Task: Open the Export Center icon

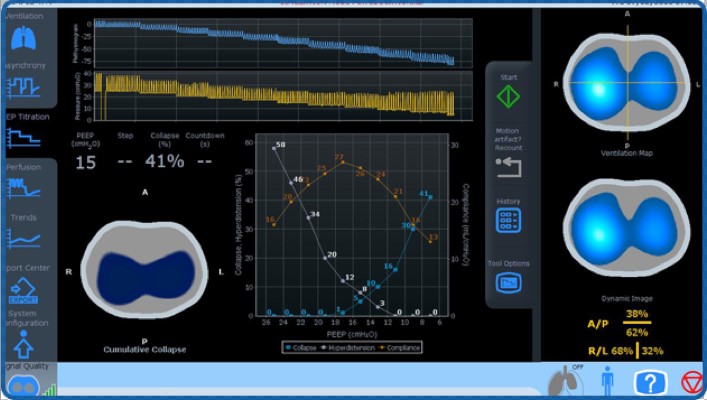Action: 22,290
